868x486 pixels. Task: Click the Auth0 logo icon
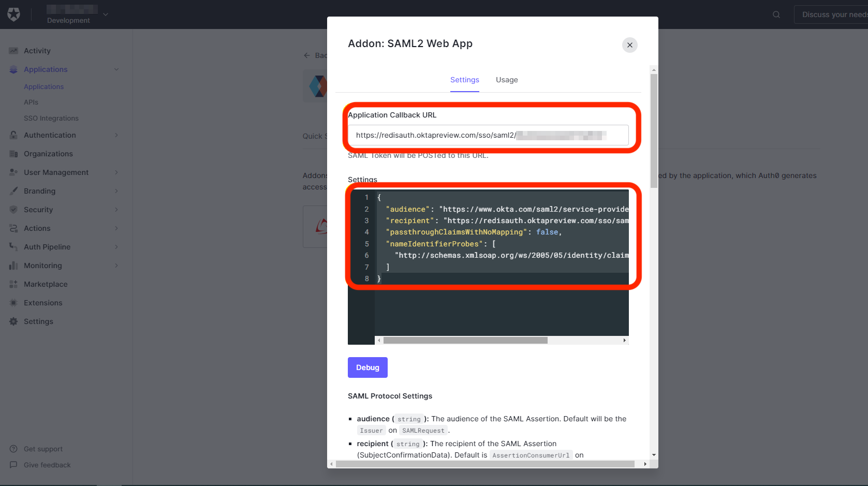[14, 14]
